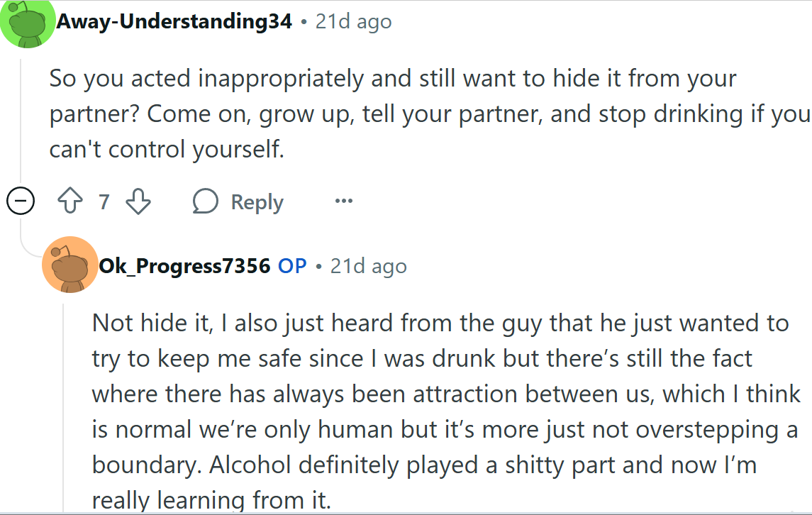The width and height of the screenshot is (812, 515).
Task: Click Ok_Progress7356's username link
Action: (x=184, y=265)
